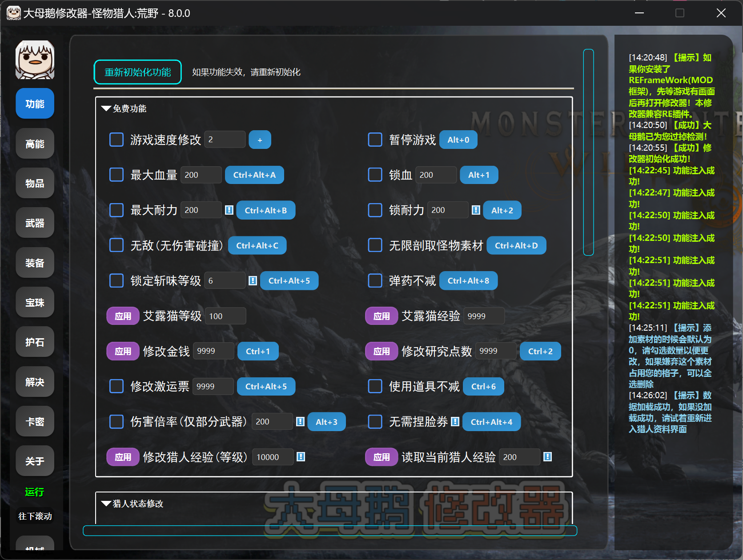Click the Alt+0 hotkey button
This screenshot has width=743, height=560.
click(458, 140)
